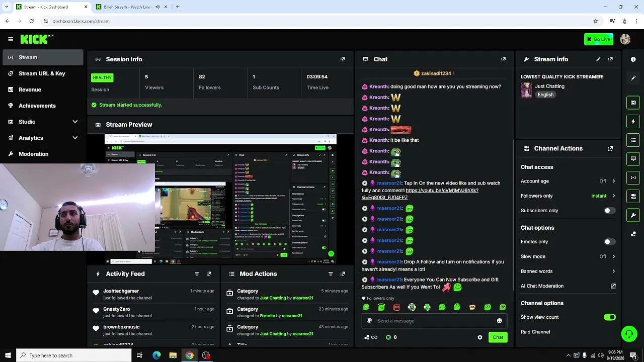Filter the Activity Feed
This screenshot has height=362, width=644.
coord(197,274)
